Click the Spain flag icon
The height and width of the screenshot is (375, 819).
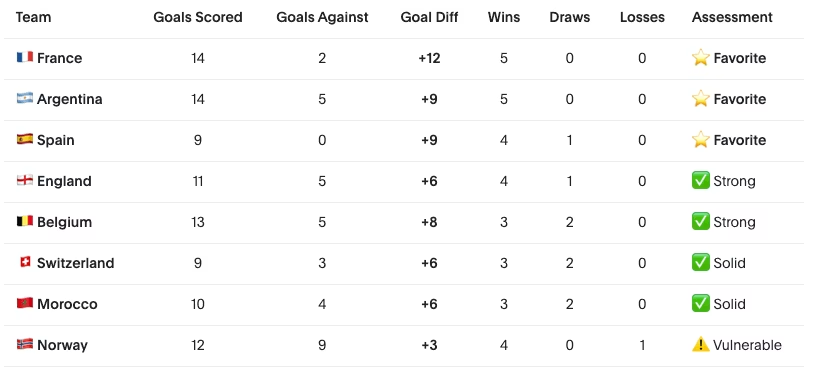click(x=25, y=139)
